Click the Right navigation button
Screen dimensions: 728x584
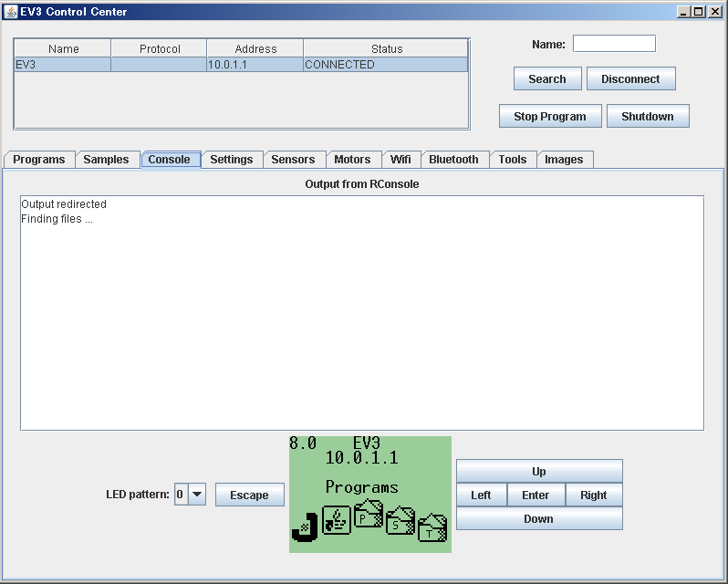(594, 495)
